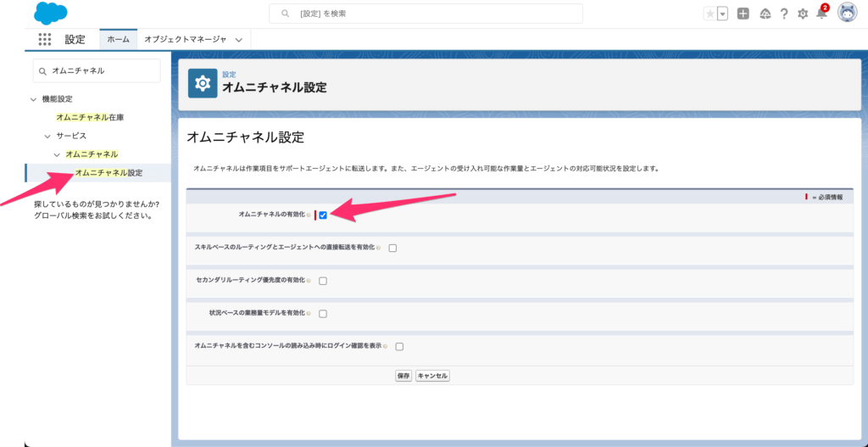Click the gear icon beside the page title
The image size is (868, 447).
(x=203, y=84)
